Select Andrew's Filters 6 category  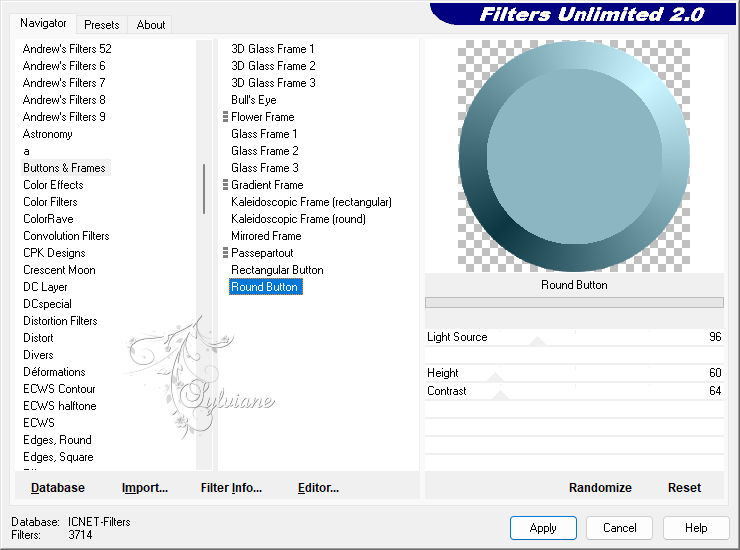click(x=64, y=66)
